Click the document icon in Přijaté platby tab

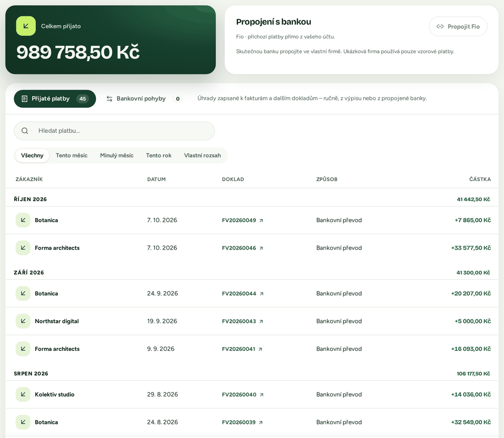[25, 99]
